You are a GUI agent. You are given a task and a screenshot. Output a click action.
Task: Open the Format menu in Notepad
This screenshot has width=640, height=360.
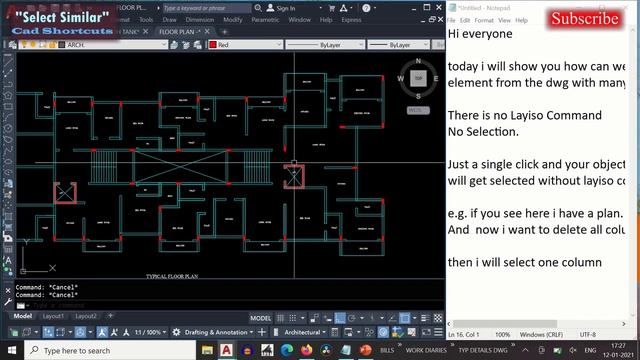484,20
